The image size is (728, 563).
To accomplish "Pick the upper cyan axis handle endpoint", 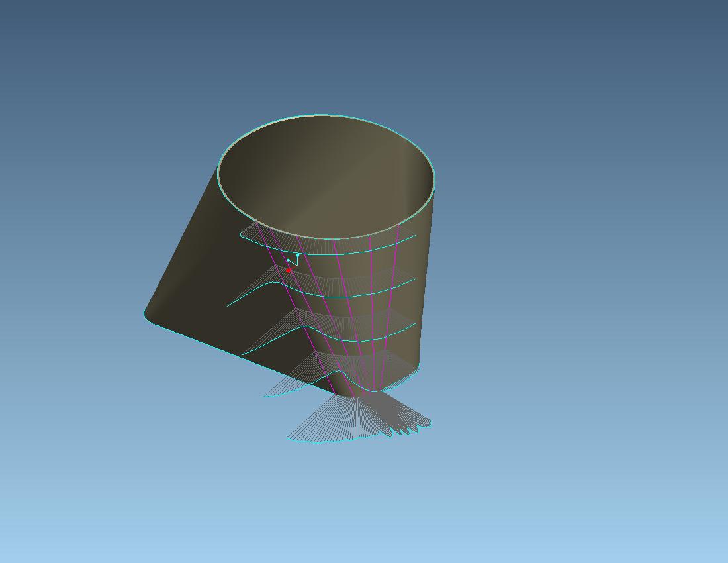I will tap(298, 255).
